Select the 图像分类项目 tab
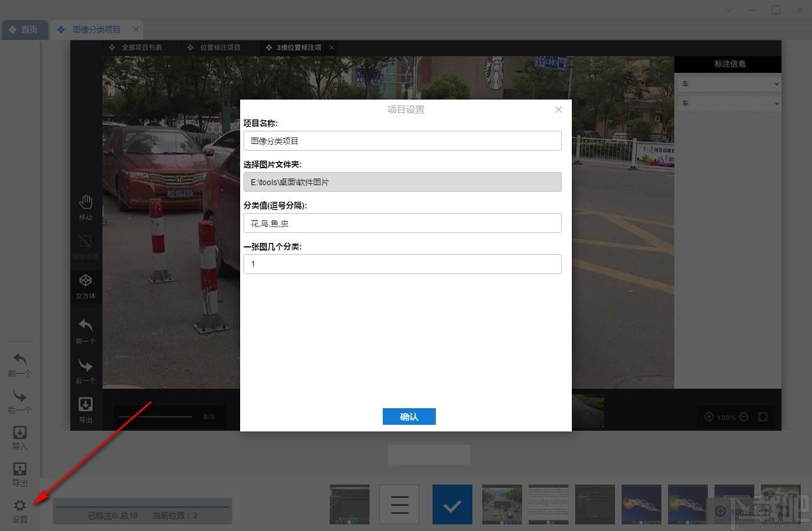The image size is (812, 531). tap(97, 30)
